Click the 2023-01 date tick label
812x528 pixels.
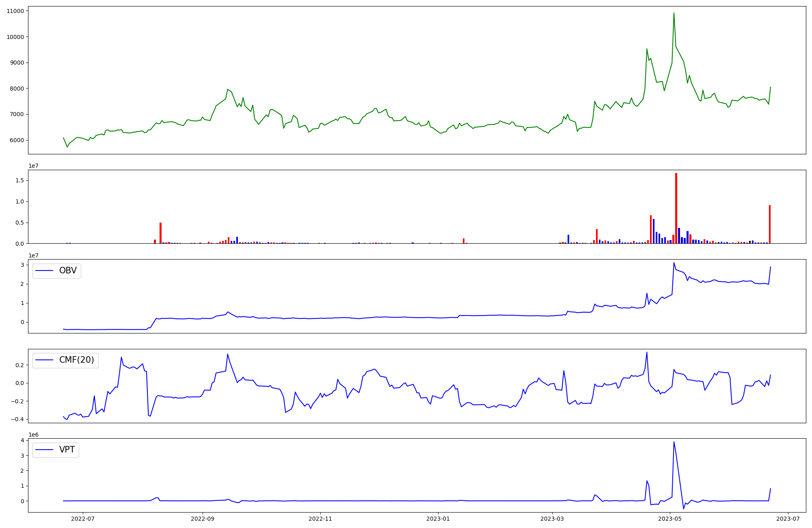438,519
